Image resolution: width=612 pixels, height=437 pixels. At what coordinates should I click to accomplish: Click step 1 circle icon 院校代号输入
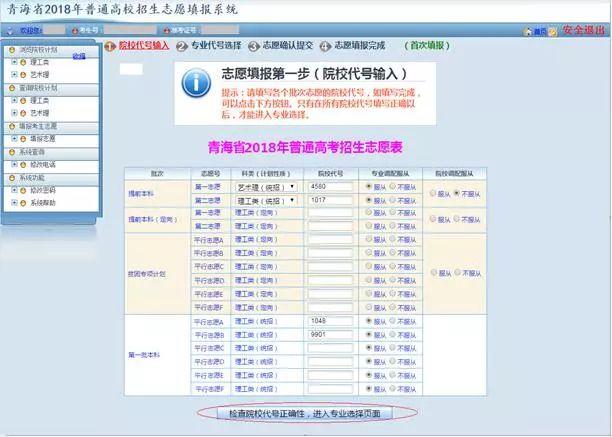pos(110,46)
